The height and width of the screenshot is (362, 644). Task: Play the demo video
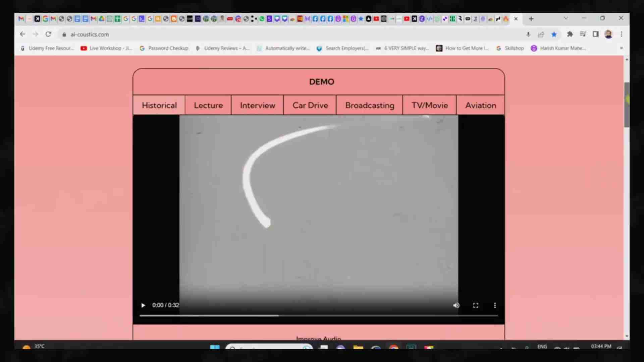pos(143,305)
